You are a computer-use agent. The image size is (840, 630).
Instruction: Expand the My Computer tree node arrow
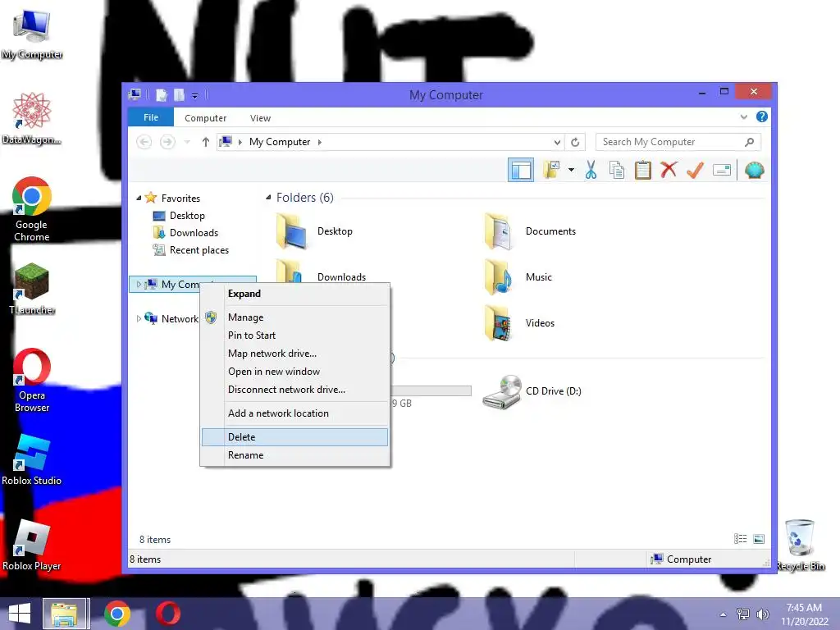pos(139,285)
